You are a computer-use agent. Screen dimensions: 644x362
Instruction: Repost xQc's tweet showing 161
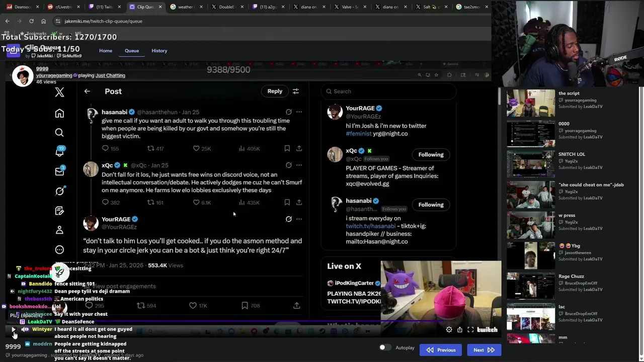pyautogui.click(x=150, y=202)
